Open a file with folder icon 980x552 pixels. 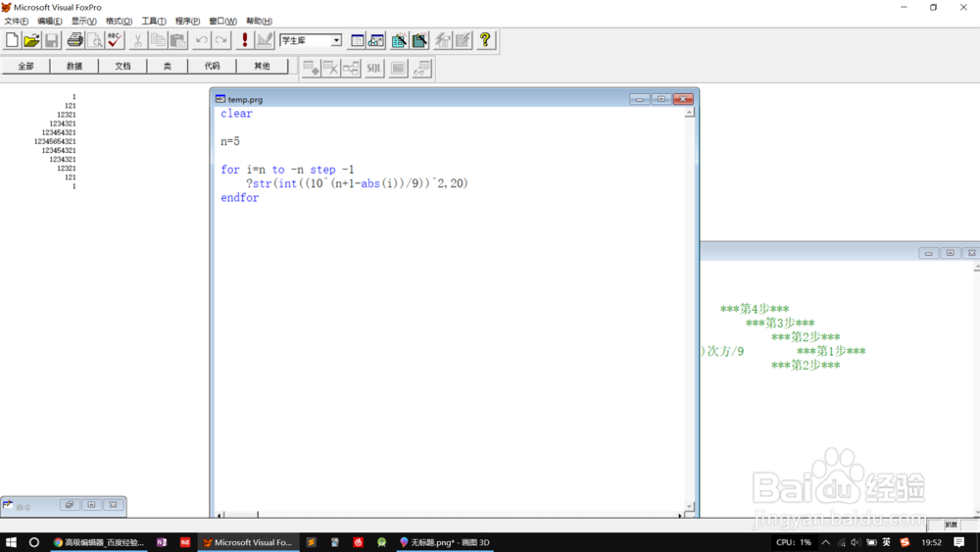31,40
